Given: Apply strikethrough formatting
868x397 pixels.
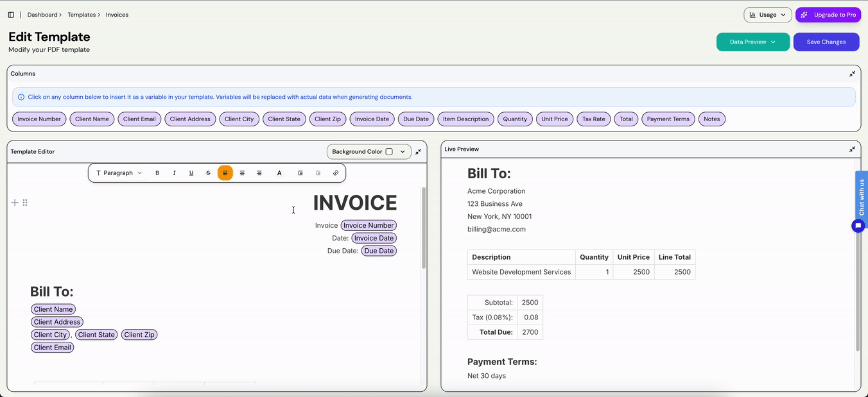Looking at the screenshot, I should (x=208, y=173).
